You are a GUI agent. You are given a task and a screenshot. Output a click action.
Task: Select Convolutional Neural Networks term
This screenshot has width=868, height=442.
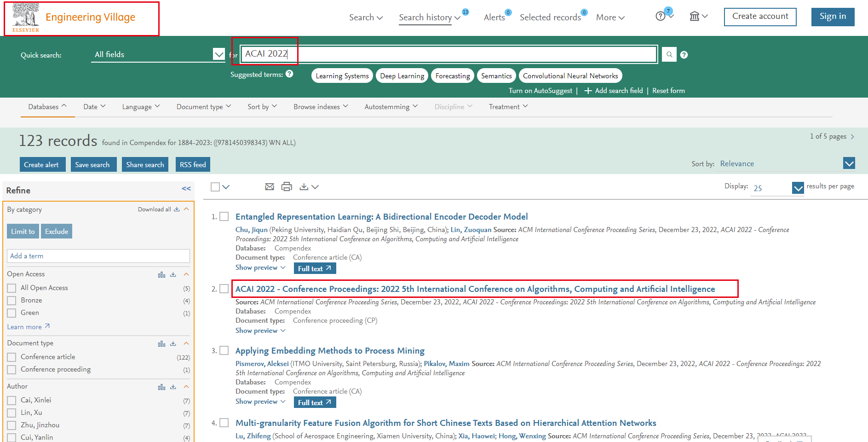pyautogui.click(x=570, y=76)
